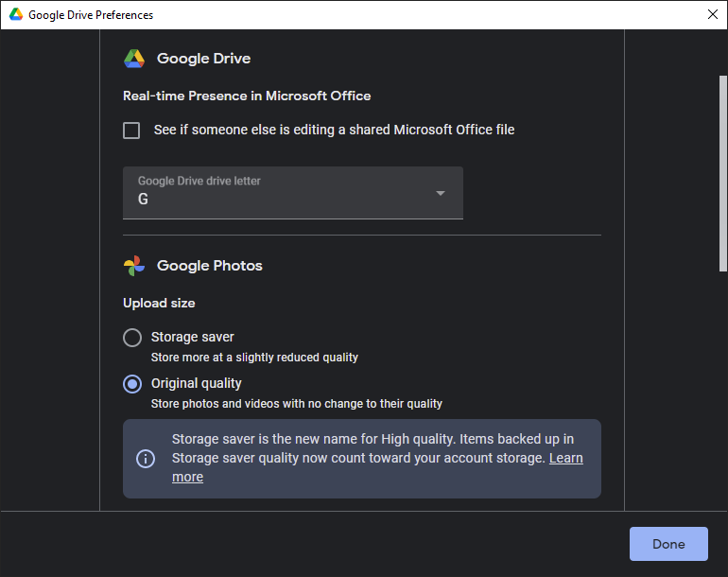This screenshot has width=728, height=577.
Task: Click the vertical scrollbar thumb
Action: 723,173
